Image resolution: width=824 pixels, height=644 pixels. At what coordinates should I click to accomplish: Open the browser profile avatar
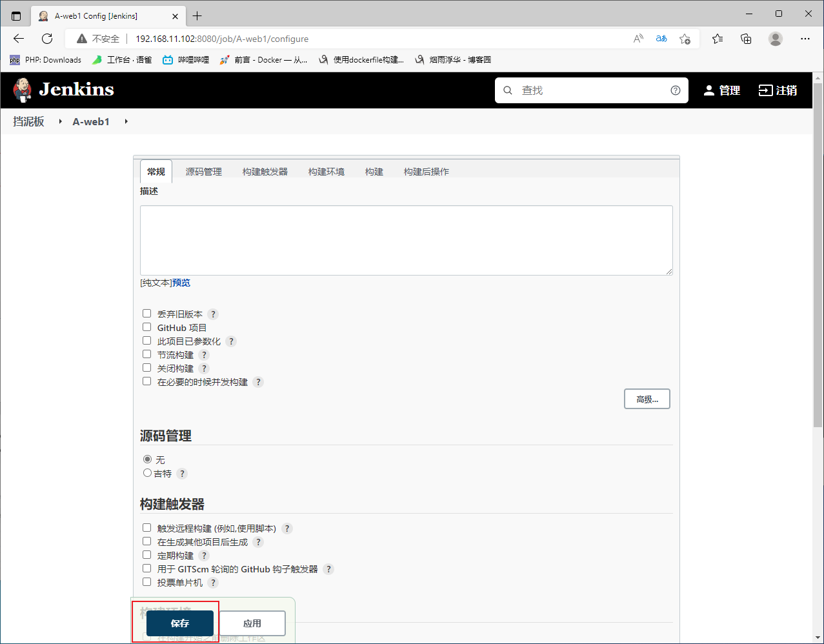click(776, 39)
